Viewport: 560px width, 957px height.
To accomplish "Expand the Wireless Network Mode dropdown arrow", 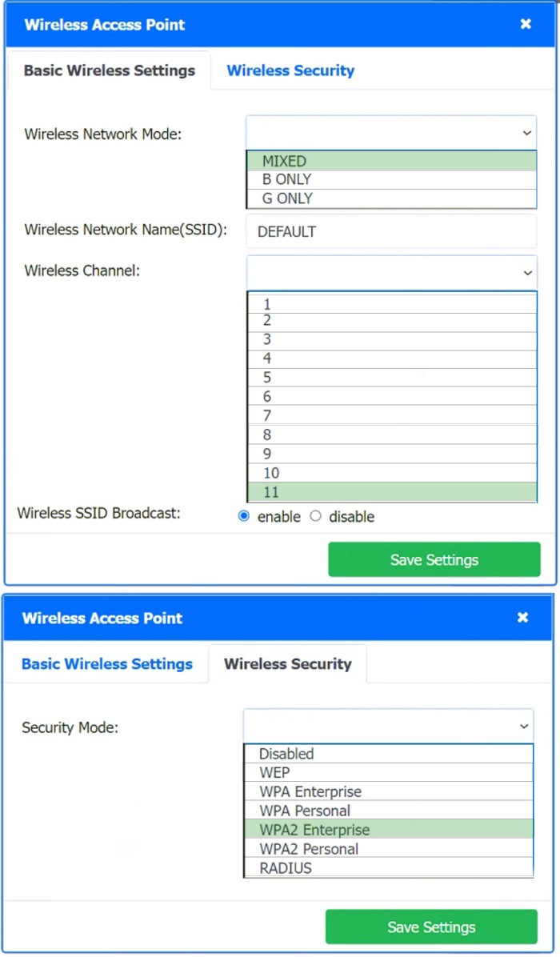I will point(527,133).
